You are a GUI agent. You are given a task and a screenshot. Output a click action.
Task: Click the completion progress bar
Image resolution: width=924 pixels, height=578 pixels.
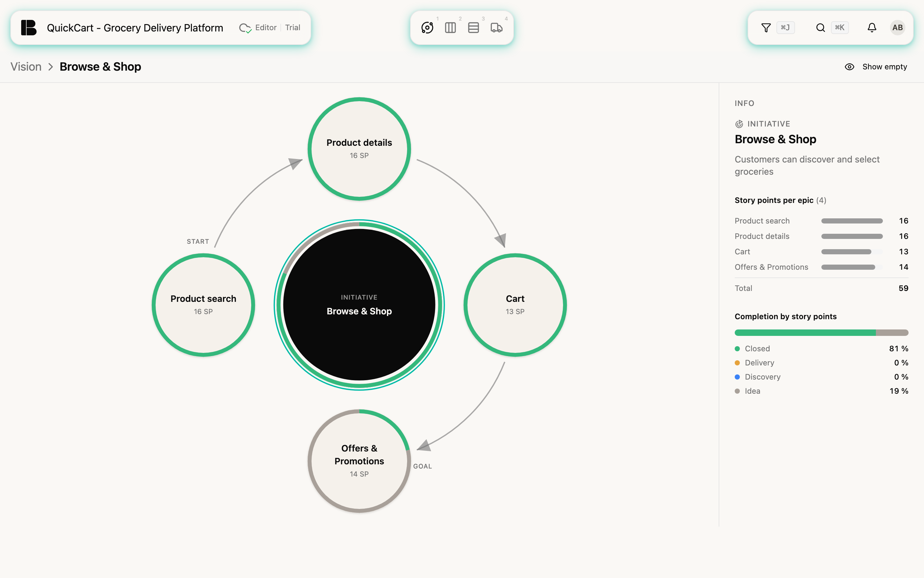(821, 333)
